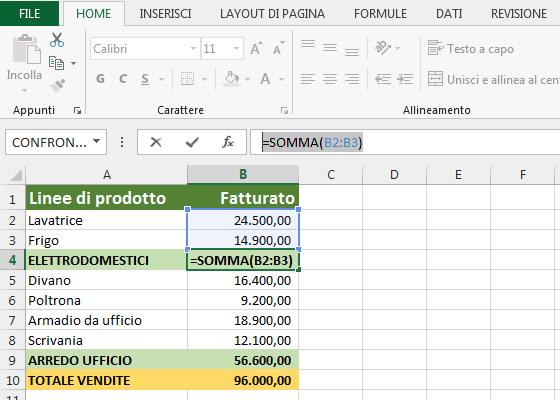Click the increase indent icon
This screenshot has width=560, height=400.
[x=405, y=79]
